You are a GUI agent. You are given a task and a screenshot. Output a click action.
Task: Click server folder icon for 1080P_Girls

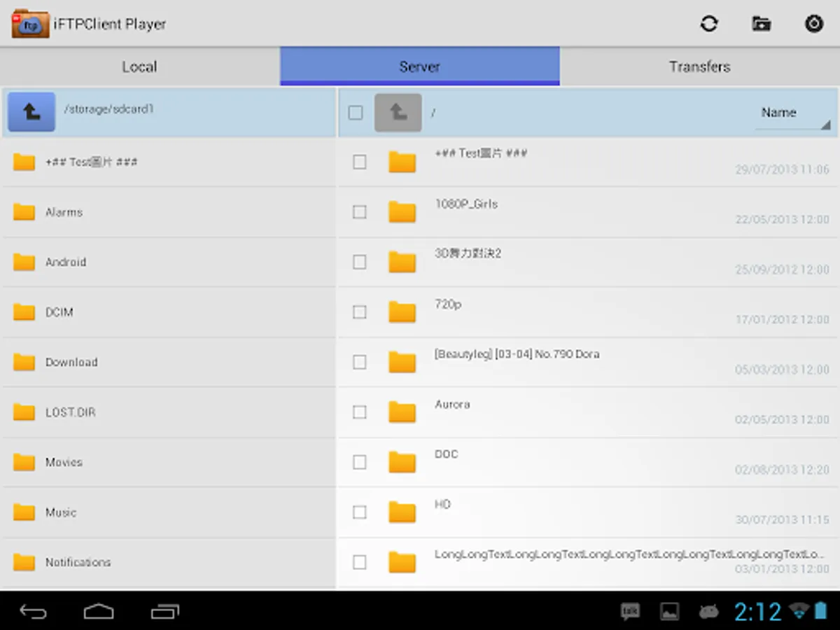402,211
